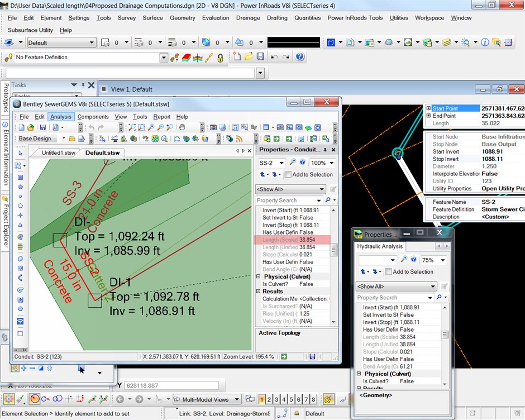This screenshot has height=420, width=525.
Task: Open the Default level dropdown
Action: coord(92,42)
